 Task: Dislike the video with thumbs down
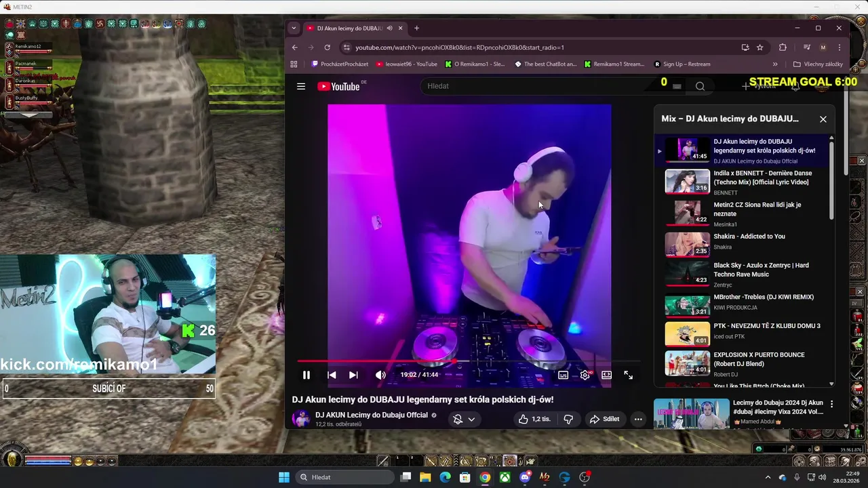568,419
